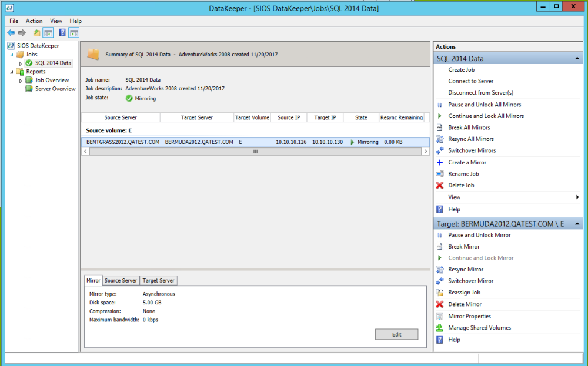The width and height of the screenshot is (588, 366).
Task: Click the blue Help toolbar icon
Action: 62,33
